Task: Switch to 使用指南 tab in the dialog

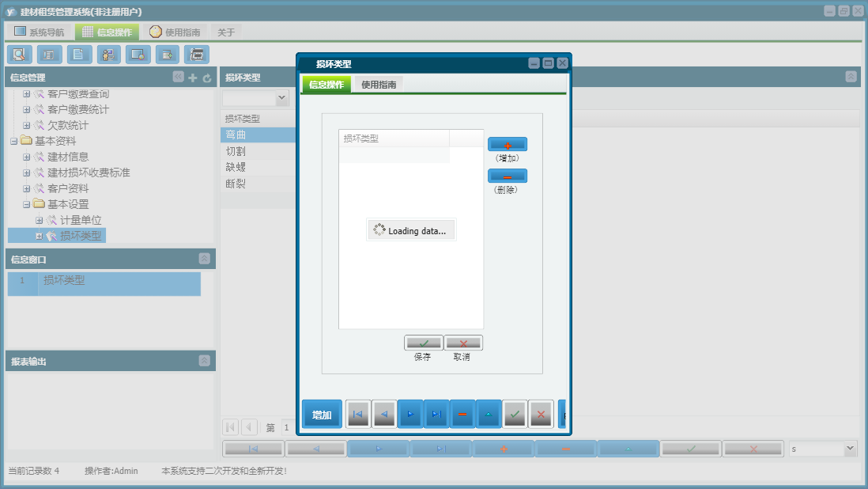Action: pos(379,85)
